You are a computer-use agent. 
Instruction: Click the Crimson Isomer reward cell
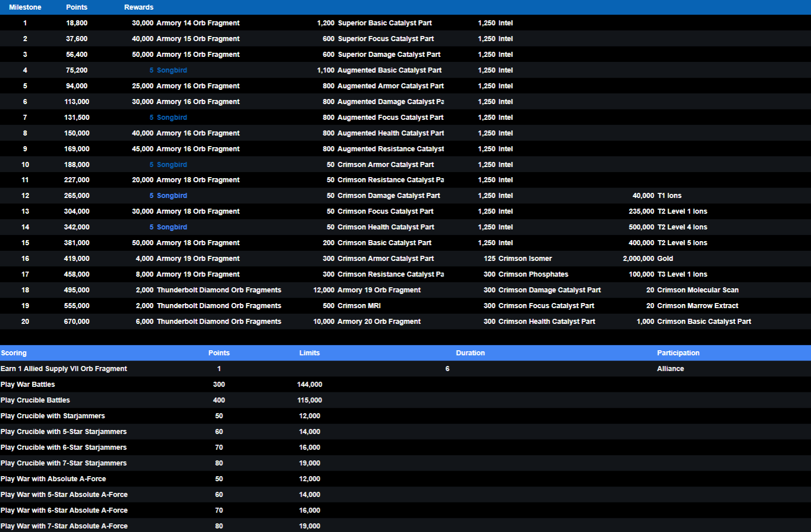coord(525,258)
